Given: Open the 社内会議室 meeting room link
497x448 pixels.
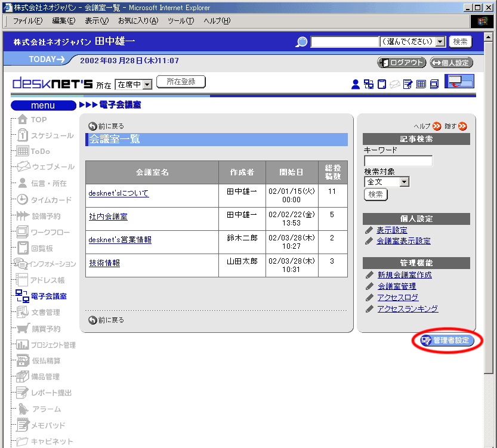Looking at the screenshot, I should click(x=108, y=216).
